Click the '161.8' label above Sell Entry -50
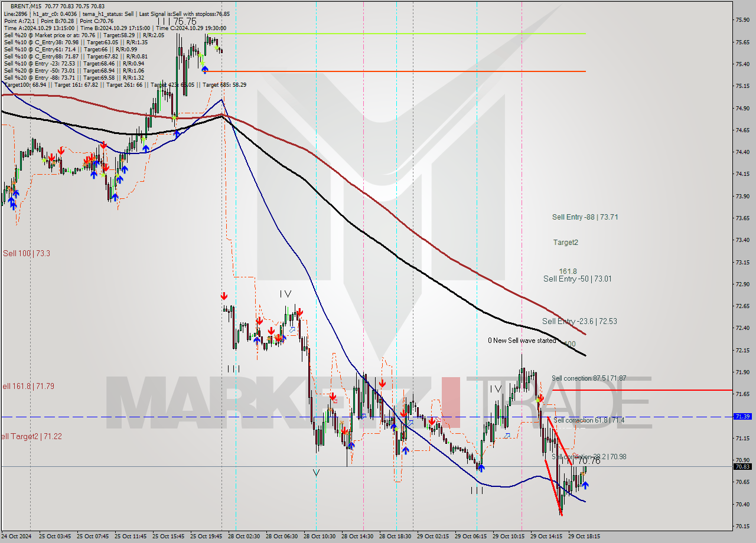 pos(568,271)
